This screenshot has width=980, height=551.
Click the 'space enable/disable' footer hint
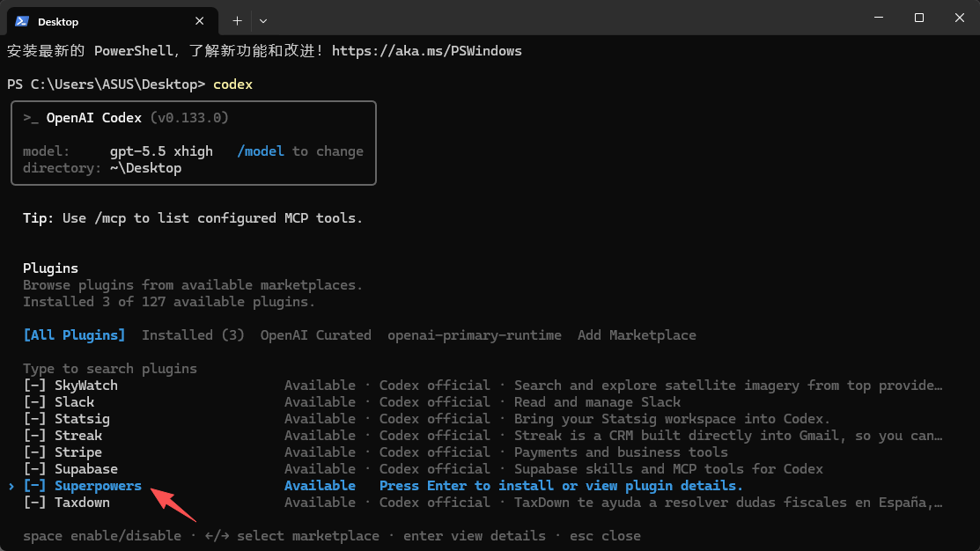pos(102,536)
